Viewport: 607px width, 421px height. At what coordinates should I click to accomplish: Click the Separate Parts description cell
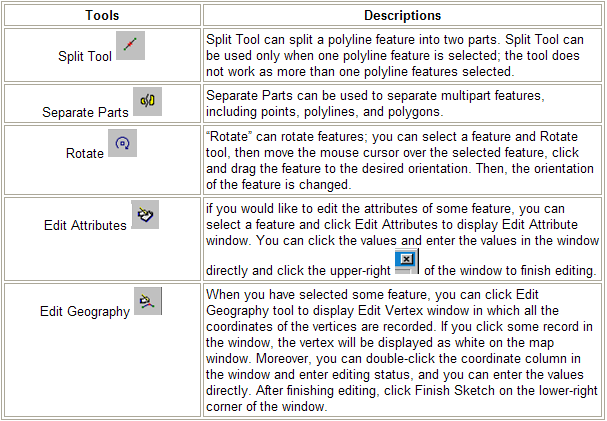[403, 103]
